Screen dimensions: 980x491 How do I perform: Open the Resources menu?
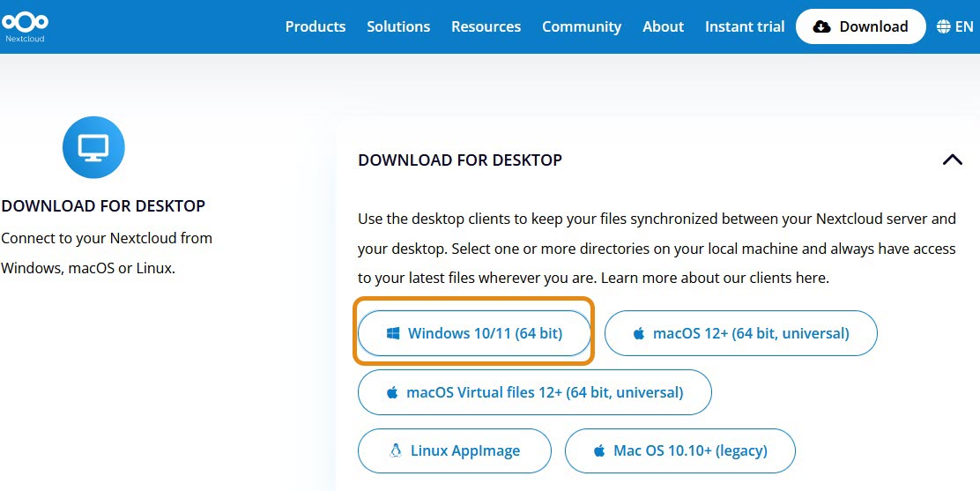pos(486,26)
